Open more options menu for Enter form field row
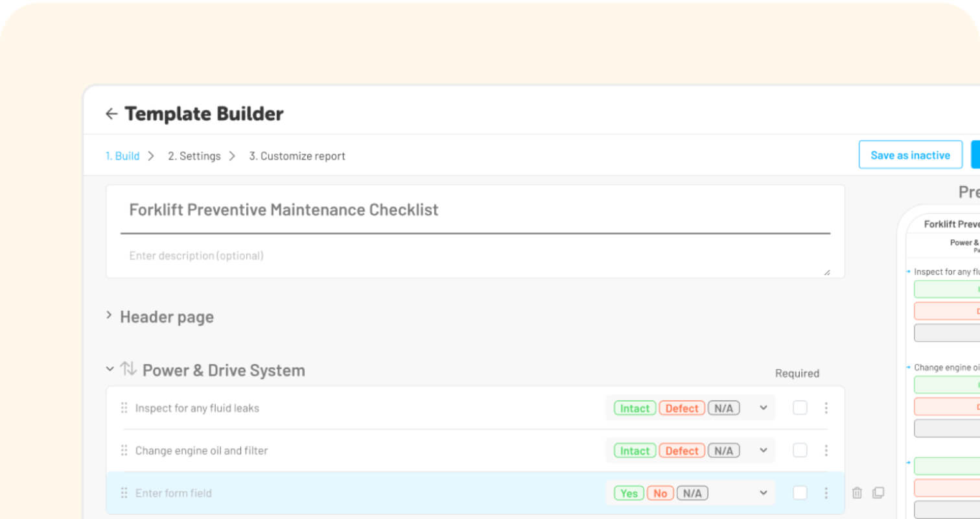Screen dimensions: 980x519 pyautogui.click(x=826, y=493)
